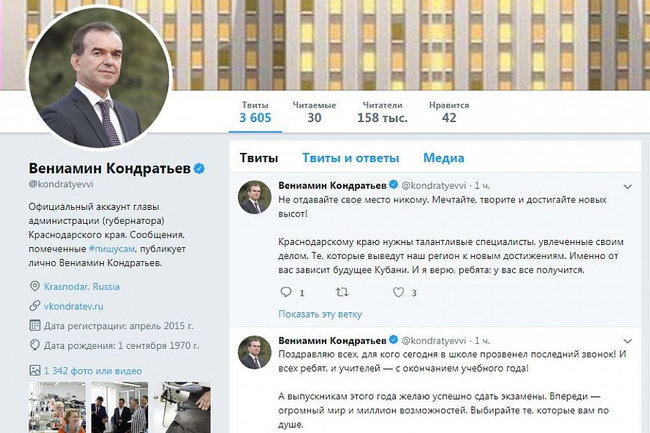Open the first media thumbnail in the sidebar
650x433 pixels.
pos(57,407)
